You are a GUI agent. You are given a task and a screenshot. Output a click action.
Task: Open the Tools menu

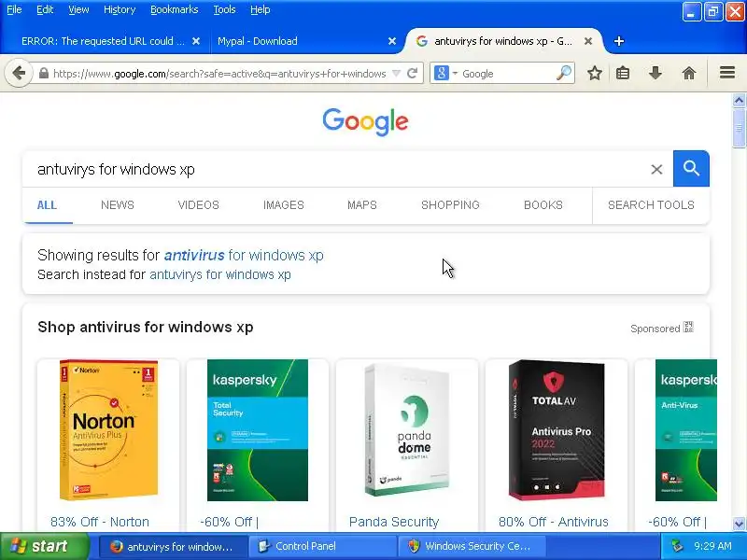[x=224, y=9]
